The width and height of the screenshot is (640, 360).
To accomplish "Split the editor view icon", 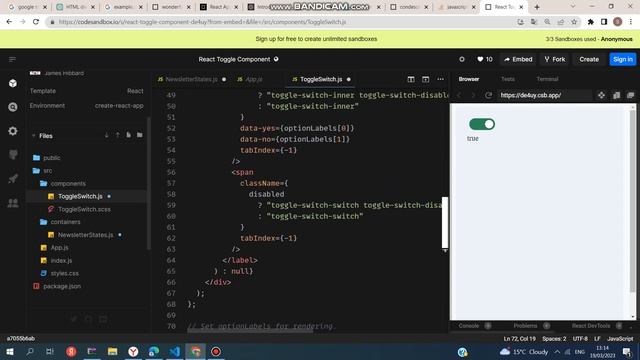I will pyautogui.click(x=411, y=79).
